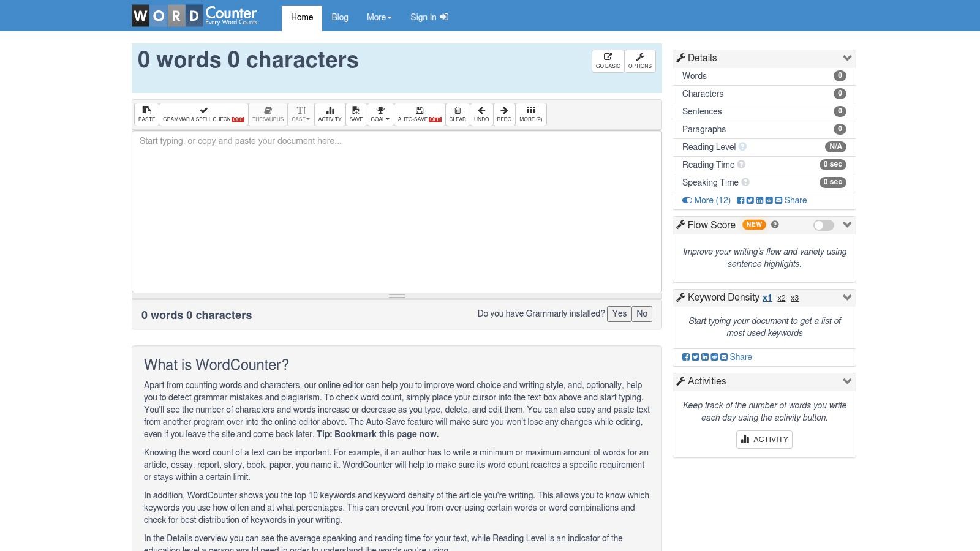
Task: Click the Characters row in Details
Action: pos(764,94)
